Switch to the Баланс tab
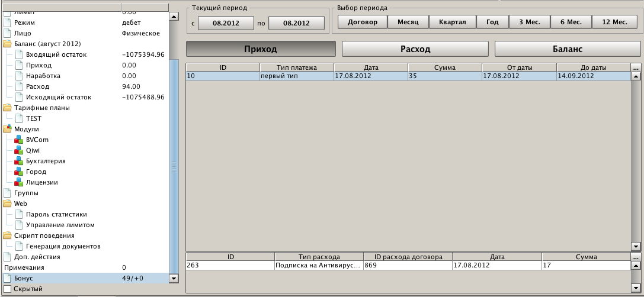 tap(568, 49)
